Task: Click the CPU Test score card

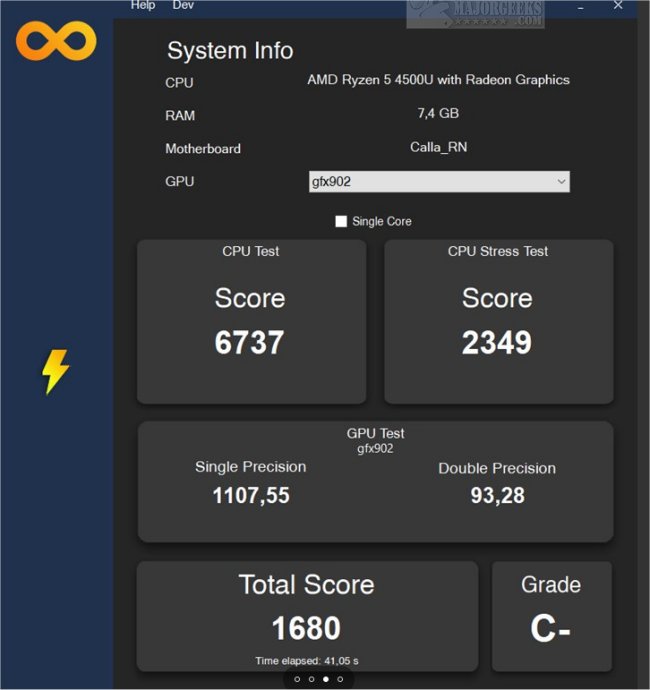Action: 251,321
